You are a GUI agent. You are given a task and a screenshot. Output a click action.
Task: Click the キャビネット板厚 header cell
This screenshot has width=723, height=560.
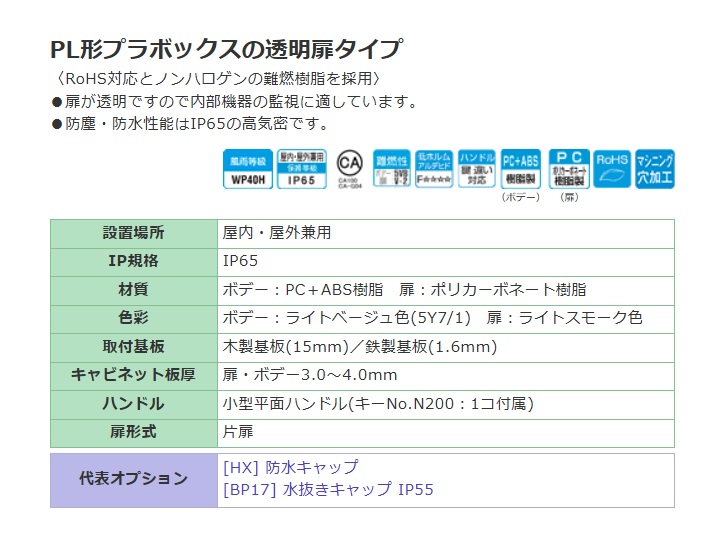[134, 376]
